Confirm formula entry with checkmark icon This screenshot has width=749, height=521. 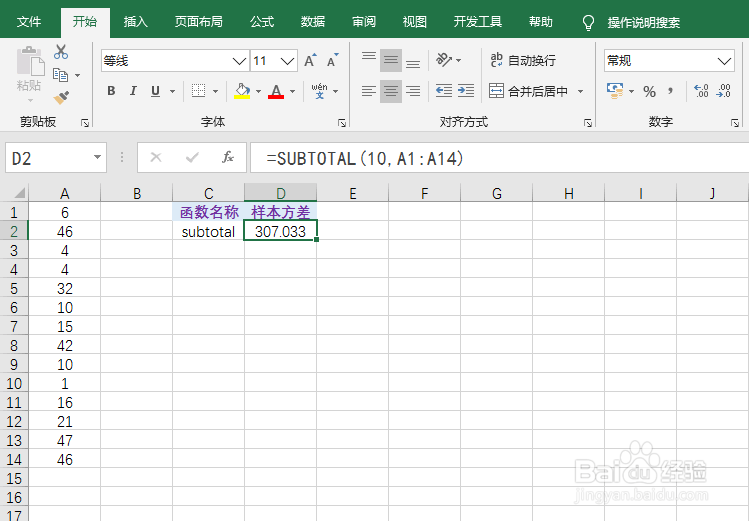pyautogui.click(x=192, y=157)
